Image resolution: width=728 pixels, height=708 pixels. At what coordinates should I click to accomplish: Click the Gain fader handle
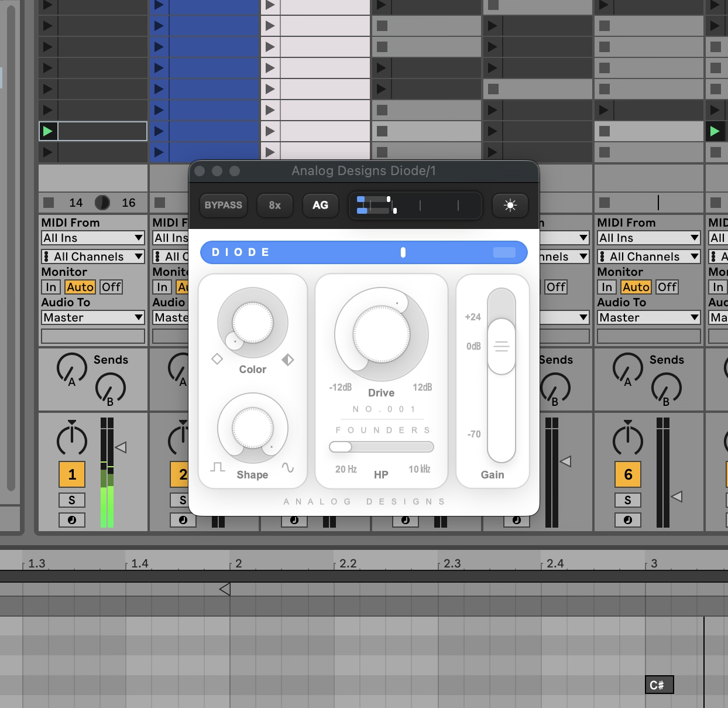pos(502,347)
